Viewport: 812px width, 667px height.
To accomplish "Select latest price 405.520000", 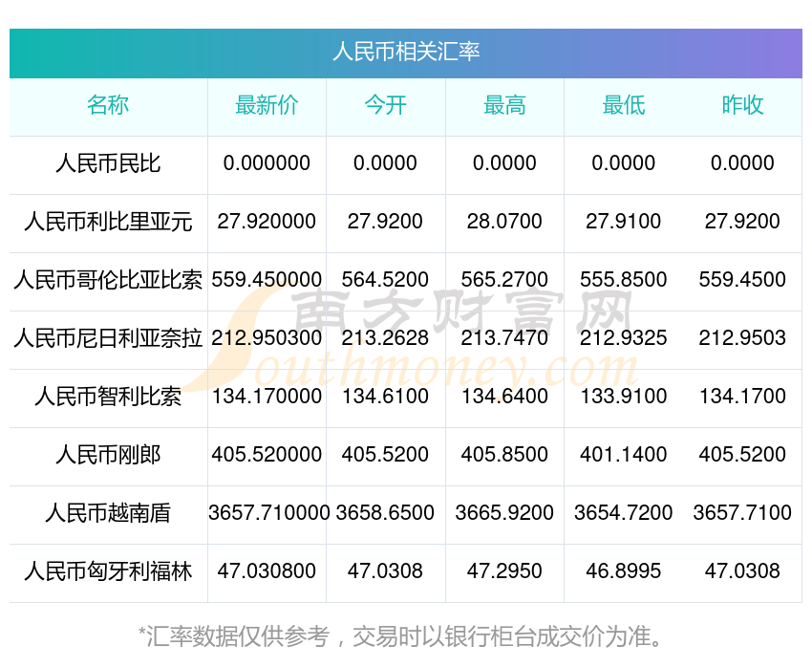I will (x=267, y=454).
